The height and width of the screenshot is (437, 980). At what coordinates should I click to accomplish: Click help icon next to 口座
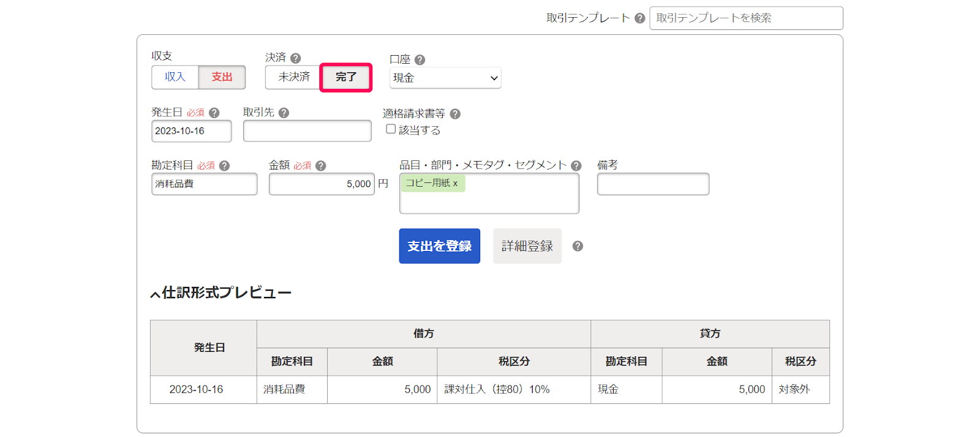(x=420, y=60)
